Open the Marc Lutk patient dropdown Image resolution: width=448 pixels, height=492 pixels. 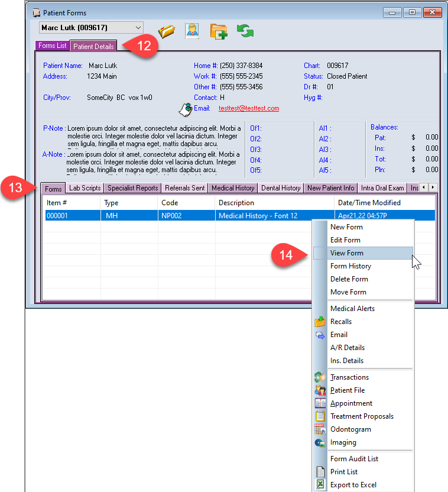[91, 28]
